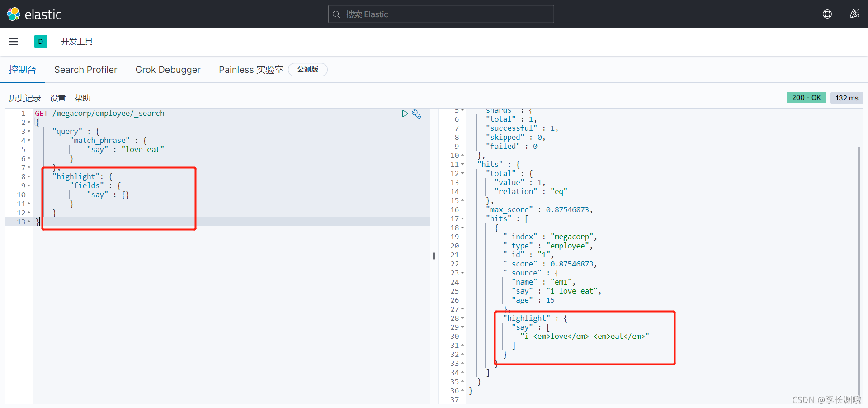Click the "_index" : "megacorp" line

coord(550,237)
